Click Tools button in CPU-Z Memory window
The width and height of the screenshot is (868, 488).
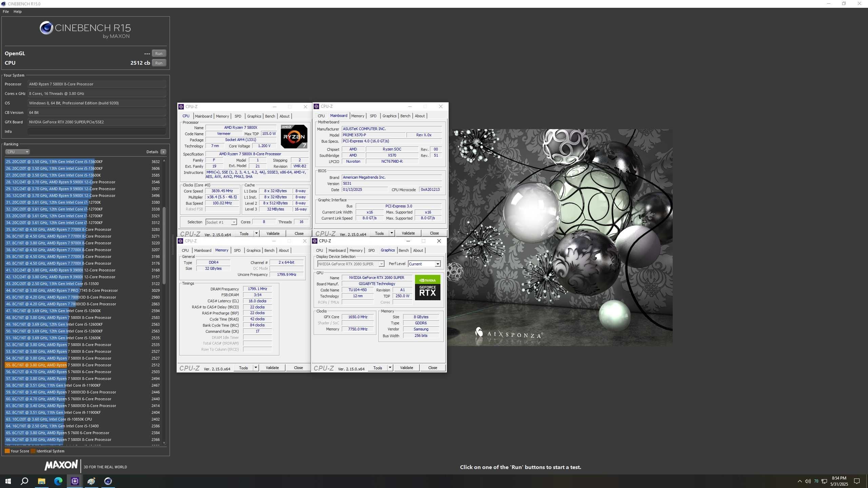(x=243, y=368)
